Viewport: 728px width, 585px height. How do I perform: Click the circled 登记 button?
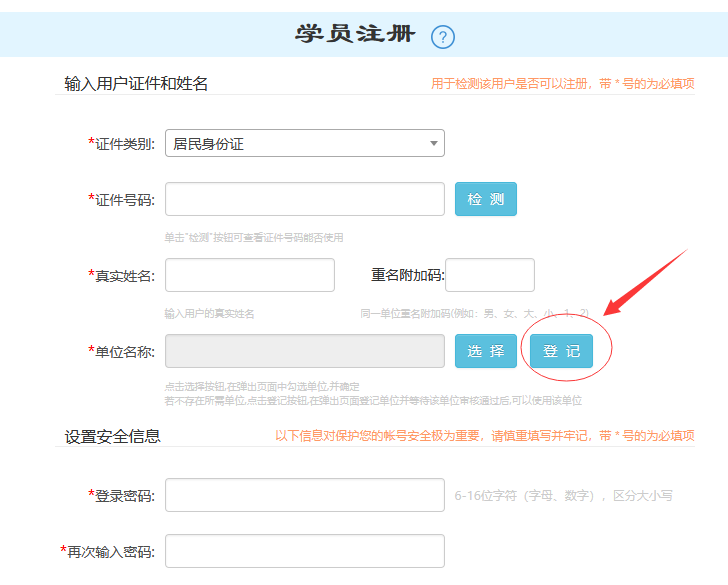(x=561, y=351)
